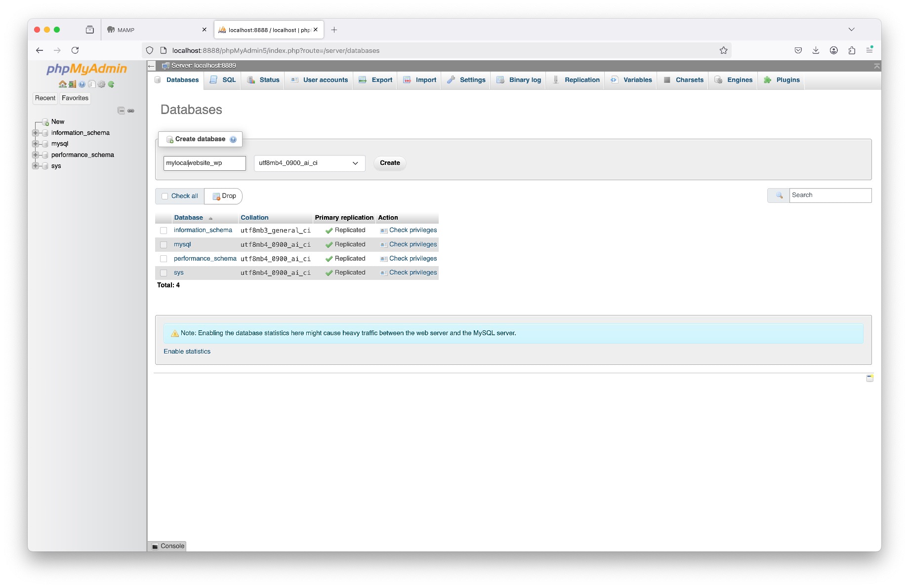Sort table by Collation column header

254,218
